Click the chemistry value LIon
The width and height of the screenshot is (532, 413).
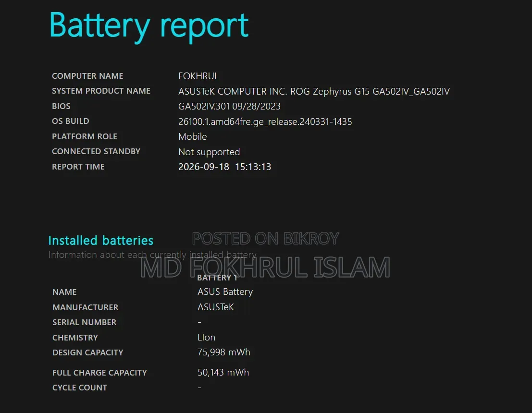pos(206,338)
